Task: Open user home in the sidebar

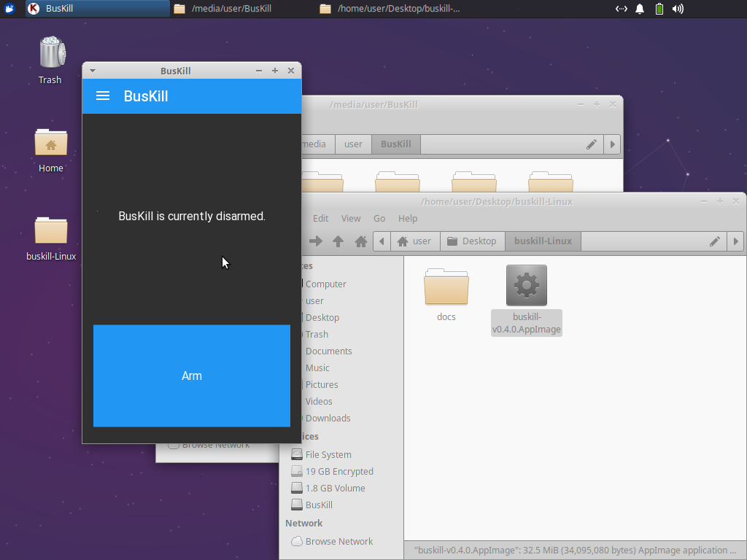Action: coord(314,301)
